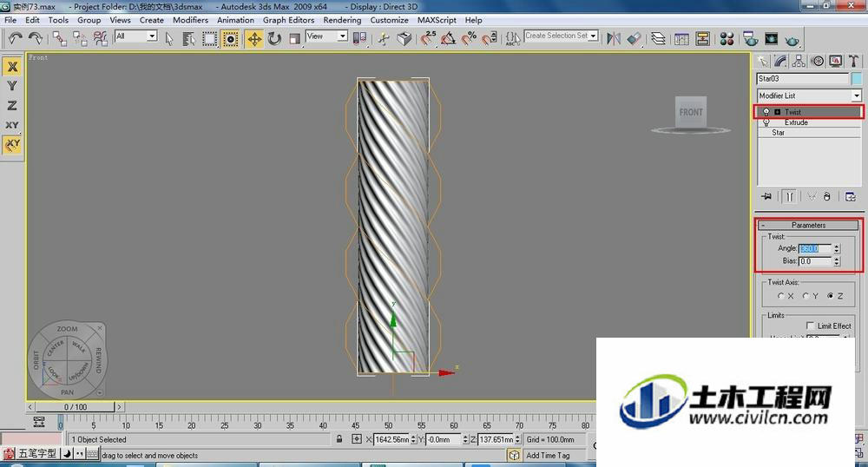Open the MAXScript menu
Viewport: 868px width, 467px height.
[x=437, y=20]
